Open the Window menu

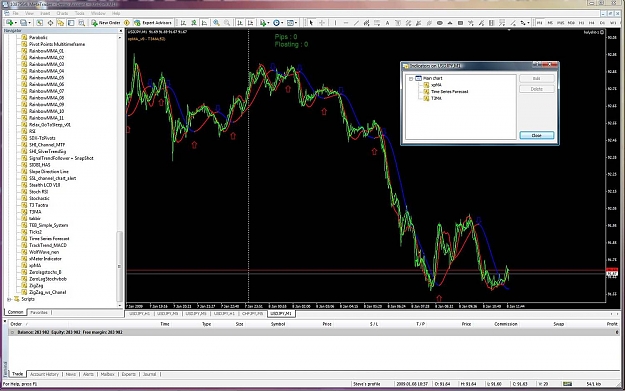(x=98, y=13)
